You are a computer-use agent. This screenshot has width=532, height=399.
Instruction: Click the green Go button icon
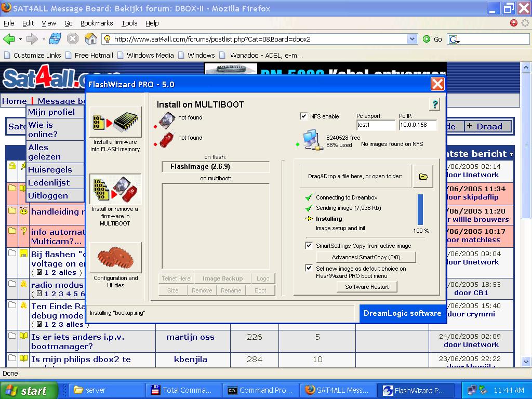coord(427,39)
